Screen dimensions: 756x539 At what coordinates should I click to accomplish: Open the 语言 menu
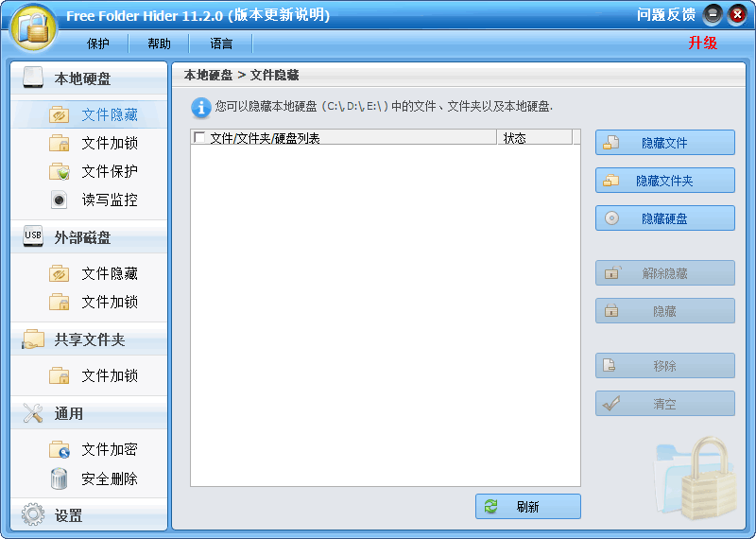coord(221,43)
